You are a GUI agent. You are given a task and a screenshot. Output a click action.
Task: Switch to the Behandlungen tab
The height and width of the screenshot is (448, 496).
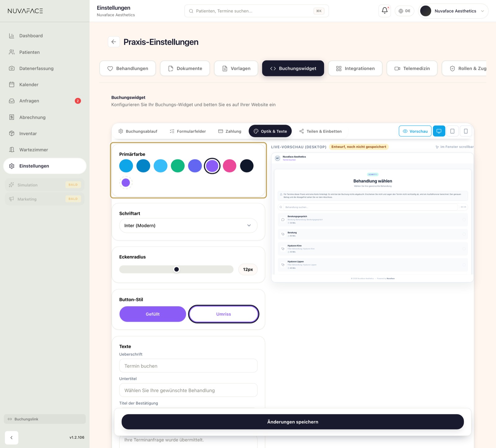point(128,68)
